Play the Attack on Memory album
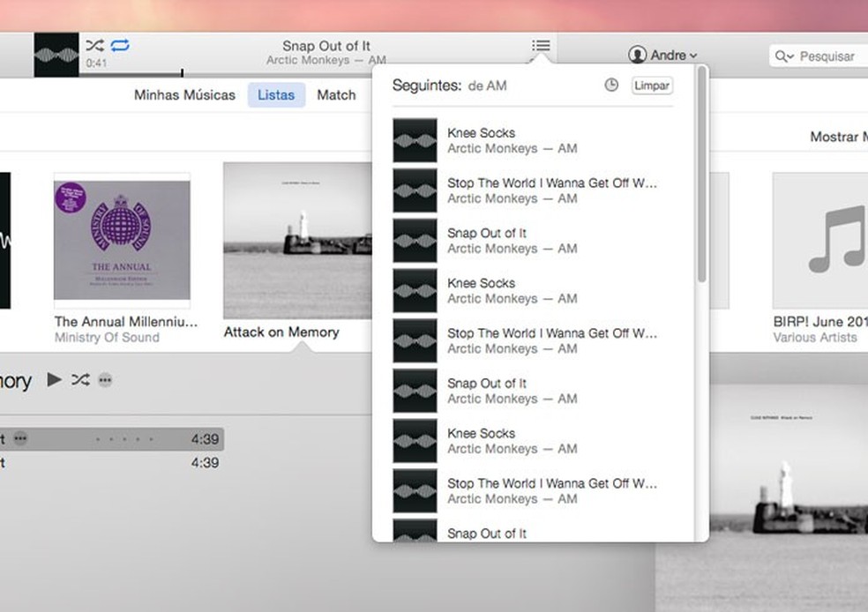 point(55,380)
